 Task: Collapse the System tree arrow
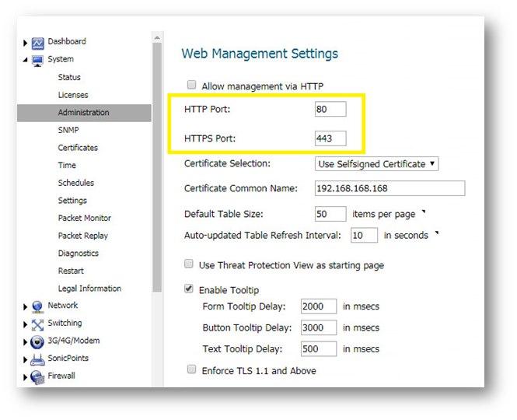[x=25, y=60]
